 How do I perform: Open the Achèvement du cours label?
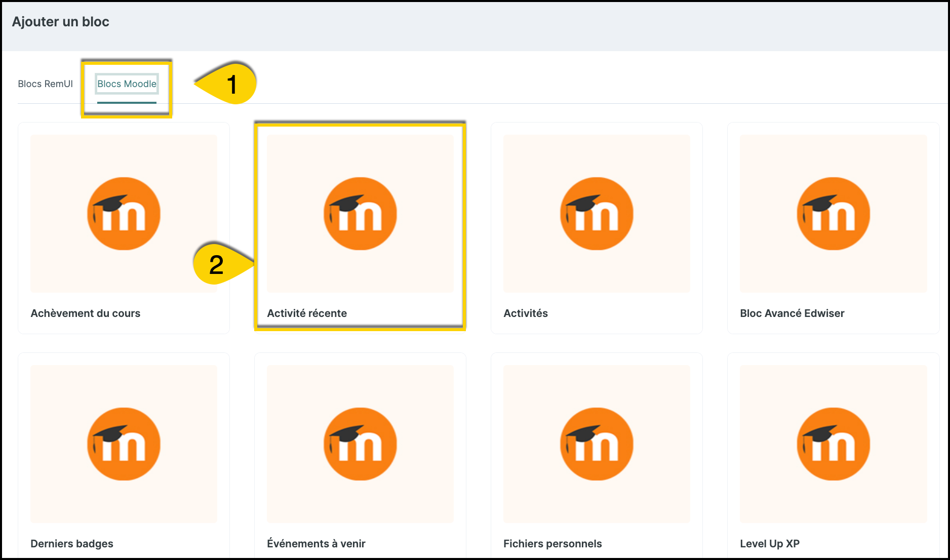point(86,313)
